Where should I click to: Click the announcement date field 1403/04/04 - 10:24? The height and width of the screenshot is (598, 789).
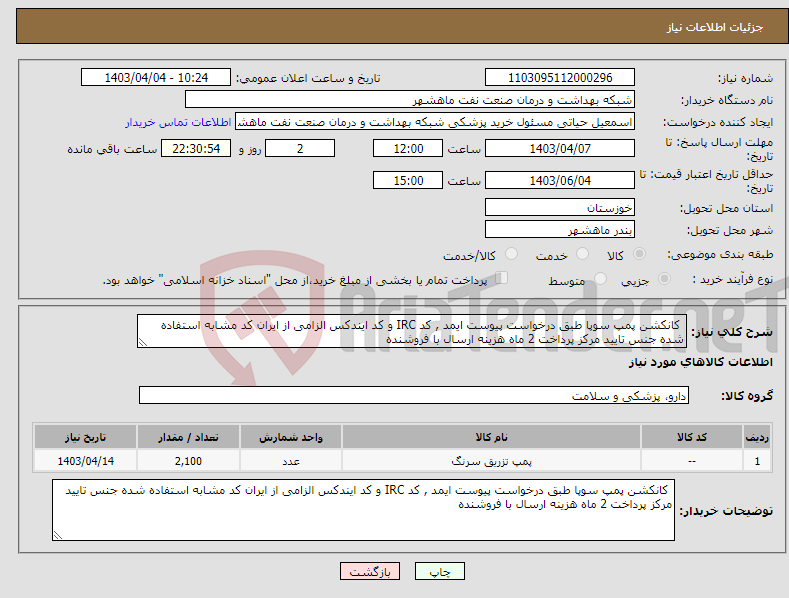(156, 78)
